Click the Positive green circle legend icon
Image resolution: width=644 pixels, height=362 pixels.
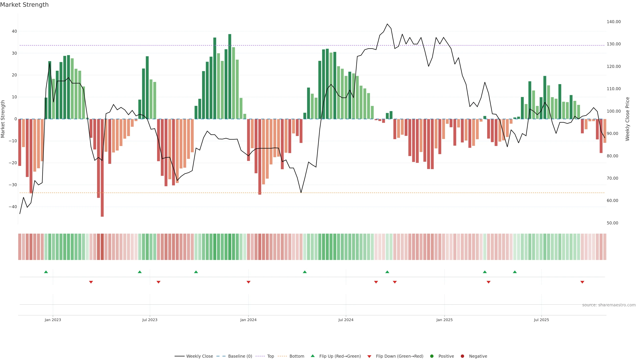tap(432, 356)
